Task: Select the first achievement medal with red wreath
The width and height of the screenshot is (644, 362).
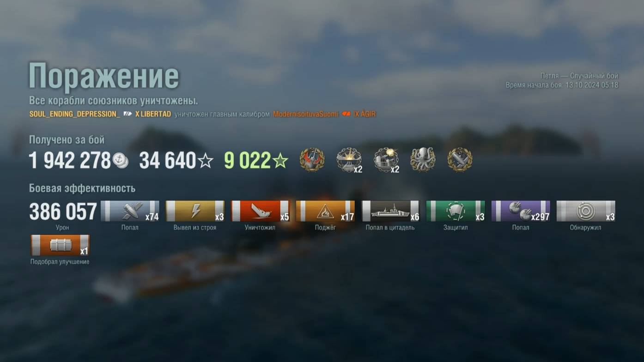Action: [x=312, y=160]
